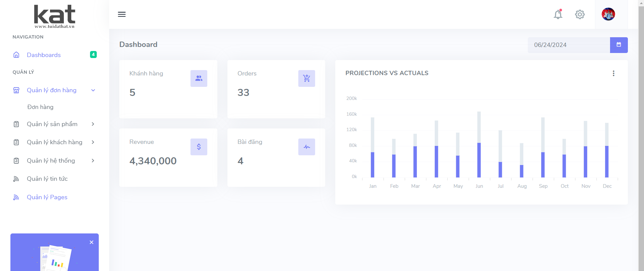Screen dimensions: 644x271
Task: Expand the Quản lý khách hàng arrow
Action: pos(93,142)
